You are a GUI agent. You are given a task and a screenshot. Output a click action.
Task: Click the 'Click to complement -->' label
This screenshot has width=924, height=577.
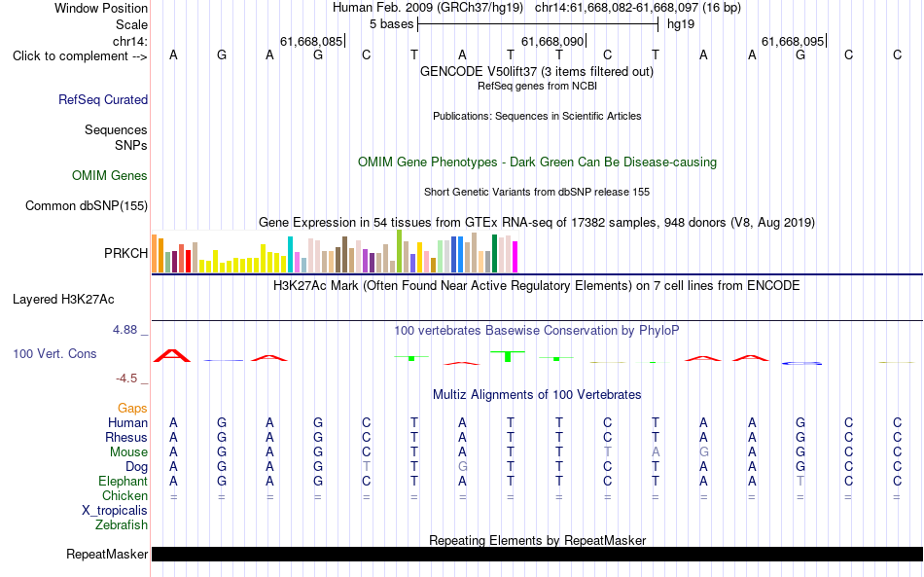[x=80, y=56]
